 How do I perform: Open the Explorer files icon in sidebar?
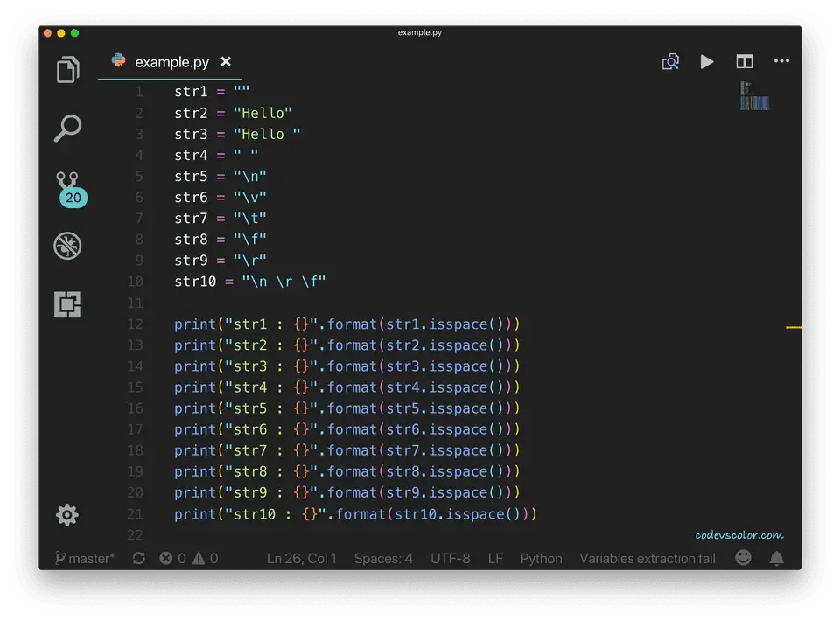pyautogui.click(x=67, y=70)
